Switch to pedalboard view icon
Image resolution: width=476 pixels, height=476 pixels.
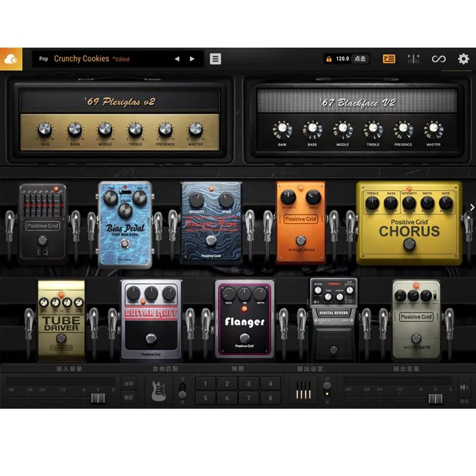point(389,58)
